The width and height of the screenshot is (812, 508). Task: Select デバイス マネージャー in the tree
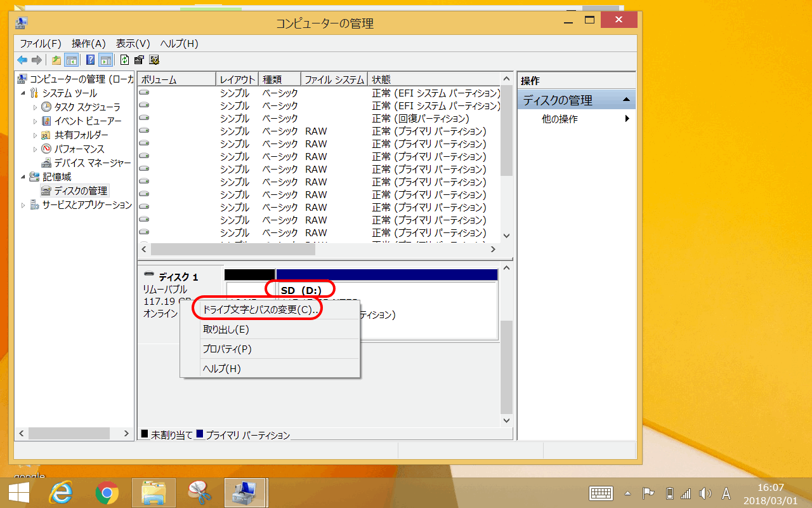(92, 163)
